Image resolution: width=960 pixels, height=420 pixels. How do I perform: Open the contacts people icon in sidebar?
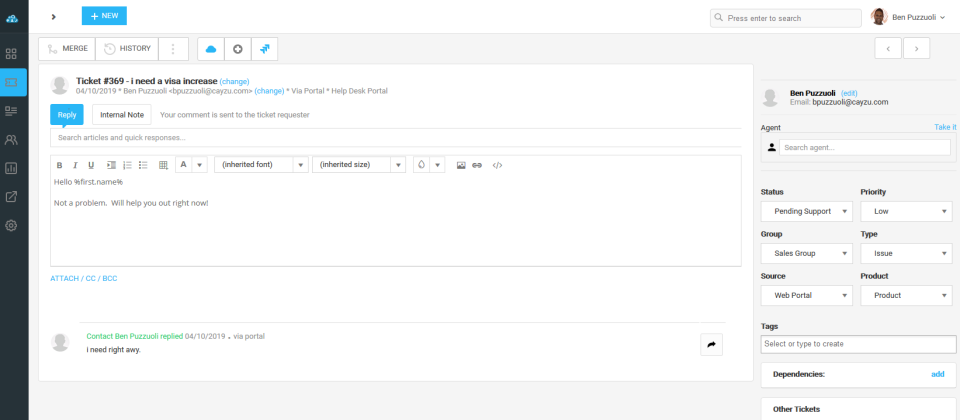click(x=11, y=140)
